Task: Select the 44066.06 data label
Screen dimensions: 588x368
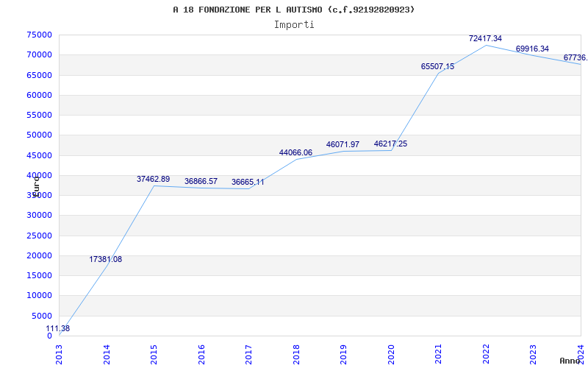Action: click(295, 153)
